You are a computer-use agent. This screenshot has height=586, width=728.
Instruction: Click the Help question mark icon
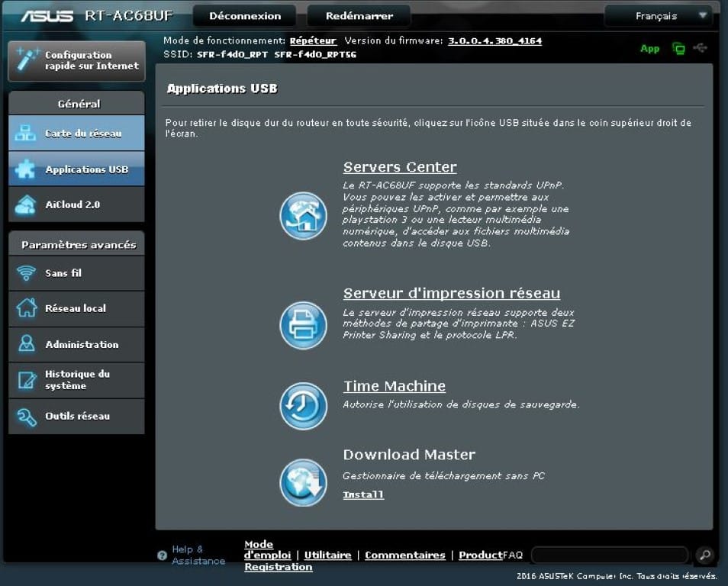[162, 555]
